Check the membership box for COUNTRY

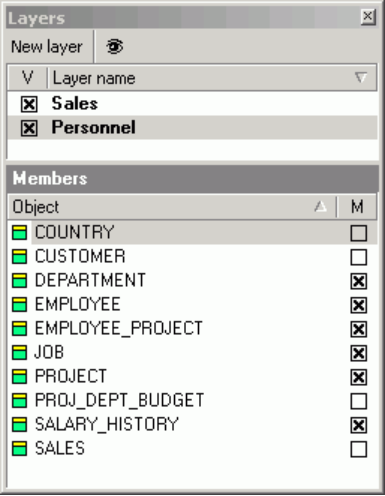coord(359,233)
